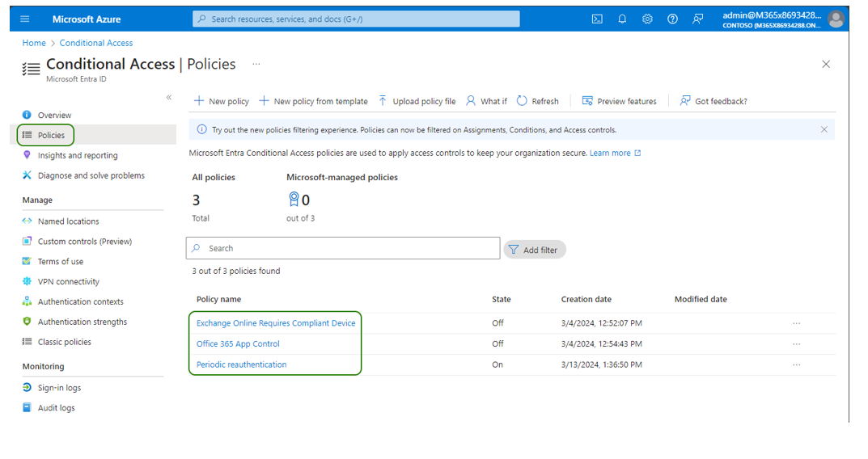Open Office 365 App Control policy

pyautogui.click(x=238, y=343)
